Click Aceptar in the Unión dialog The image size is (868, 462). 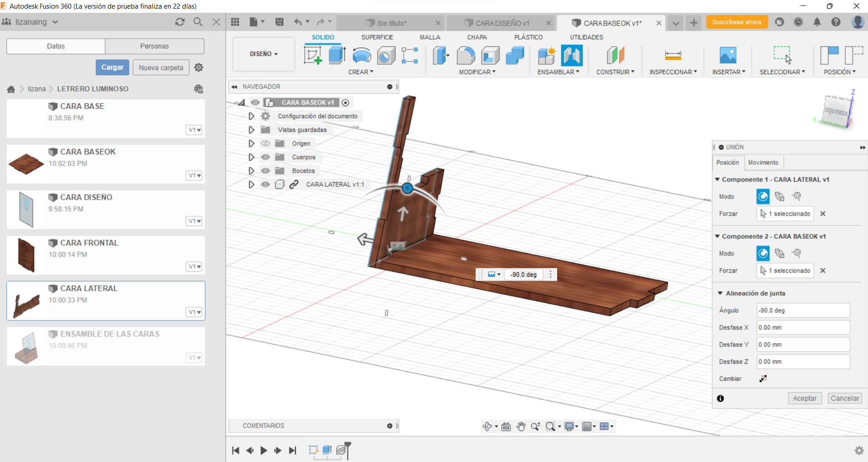[805, 398]
